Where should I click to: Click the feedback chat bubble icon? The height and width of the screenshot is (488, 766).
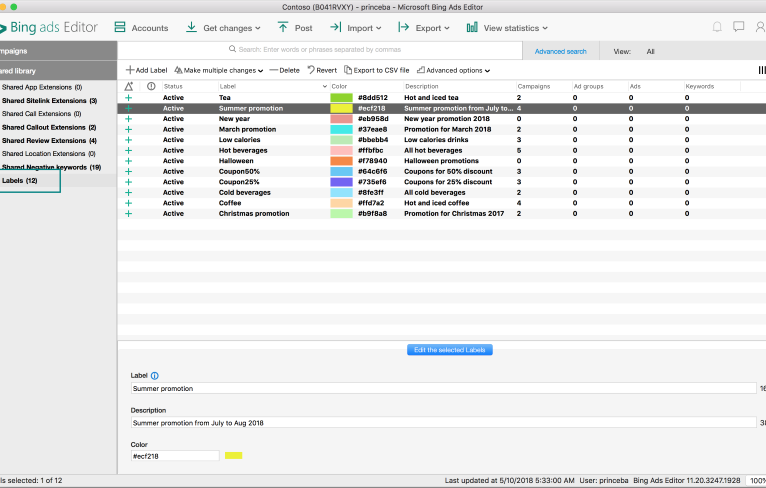point(739,27)
